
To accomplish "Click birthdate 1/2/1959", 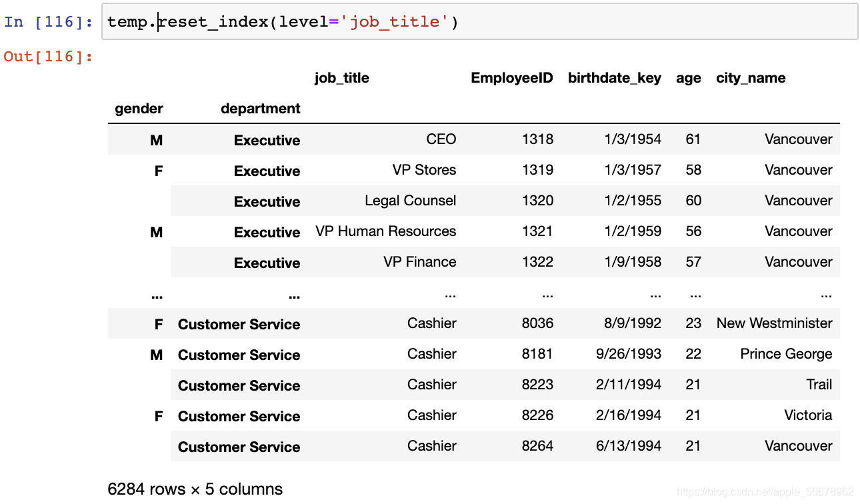I will point(633,231).
